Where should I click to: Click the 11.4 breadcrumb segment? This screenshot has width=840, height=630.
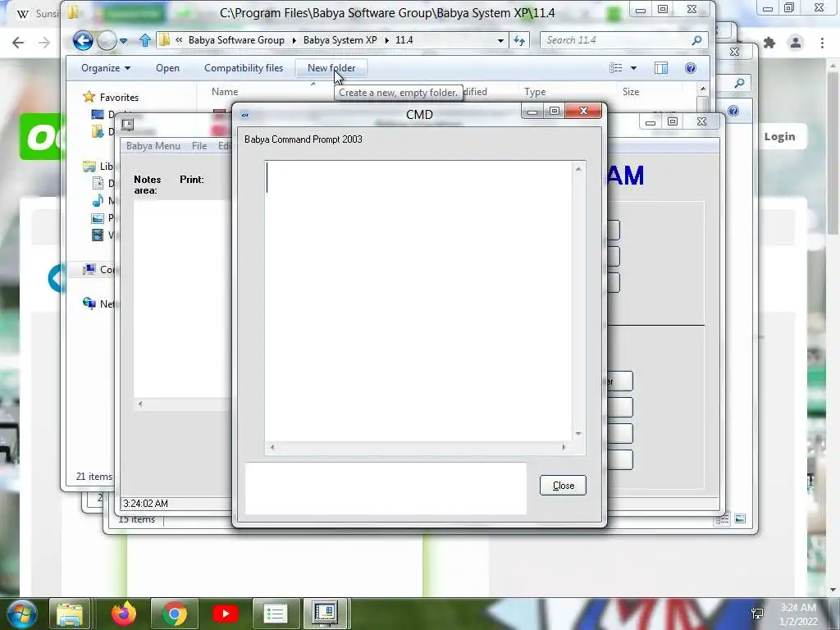404,40
